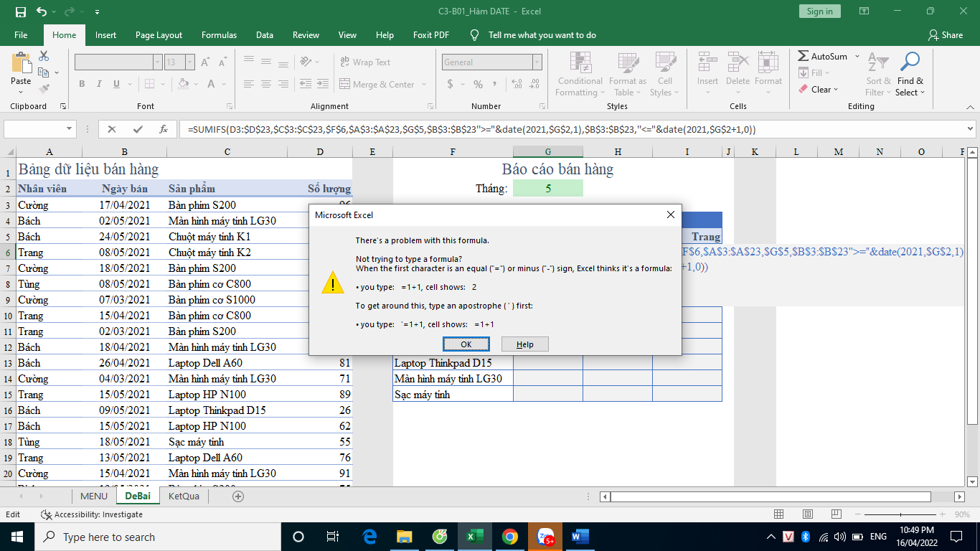Viewport: 980px width, 551px height.
Task: Click the Accounting dollar format icon
Action: point(450,84)
